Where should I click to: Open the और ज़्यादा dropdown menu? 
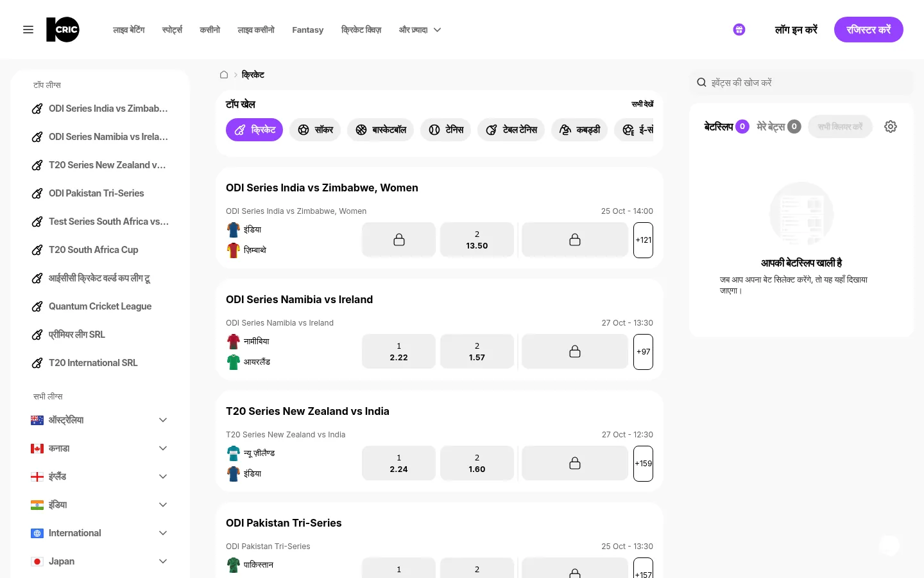coord(420,30)
